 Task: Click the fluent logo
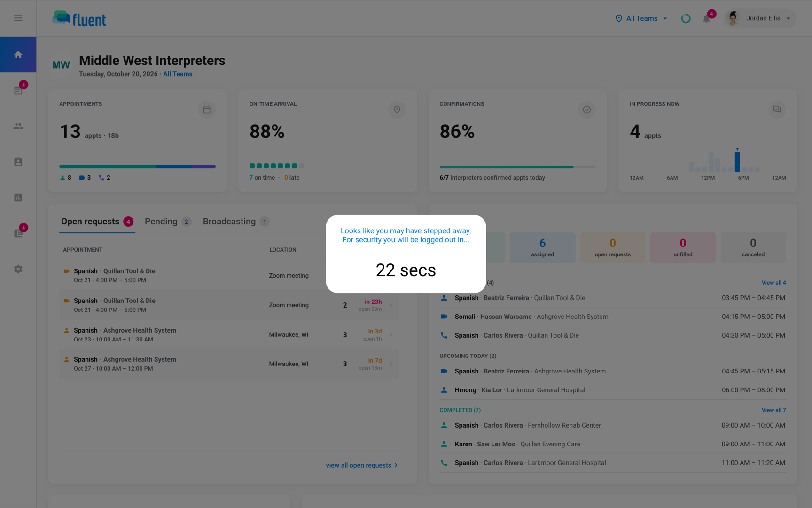tap(79, 18)
